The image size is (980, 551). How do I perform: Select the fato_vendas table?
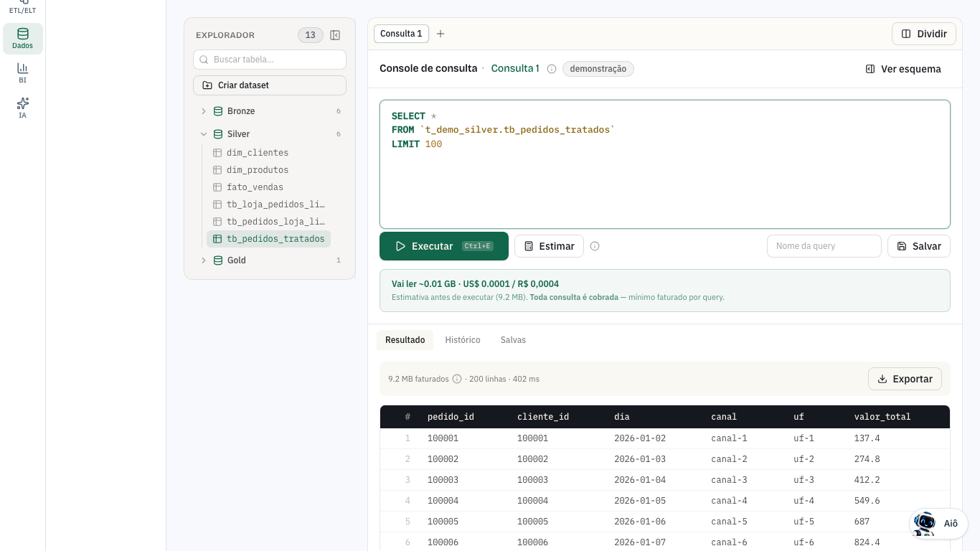[269, 187]
